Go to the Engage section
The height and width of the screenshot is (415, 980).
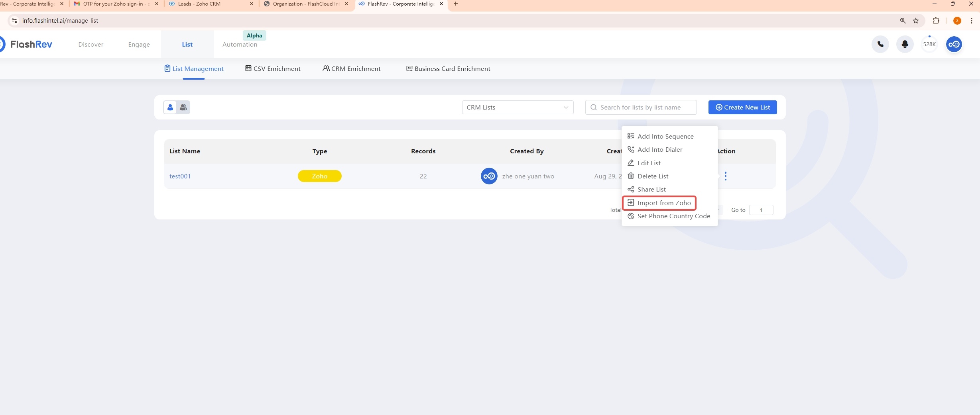tap(139, 44)
